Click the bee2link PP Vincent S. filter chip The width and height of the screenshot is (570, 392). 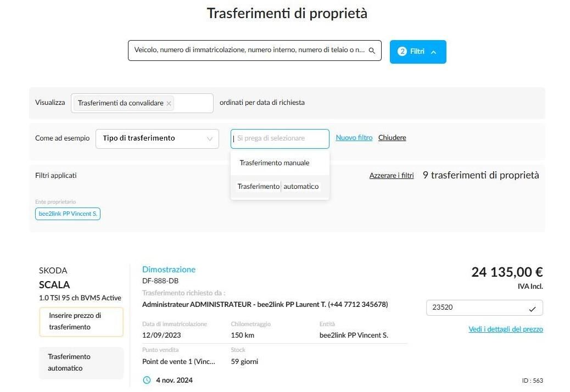[68, 214]
